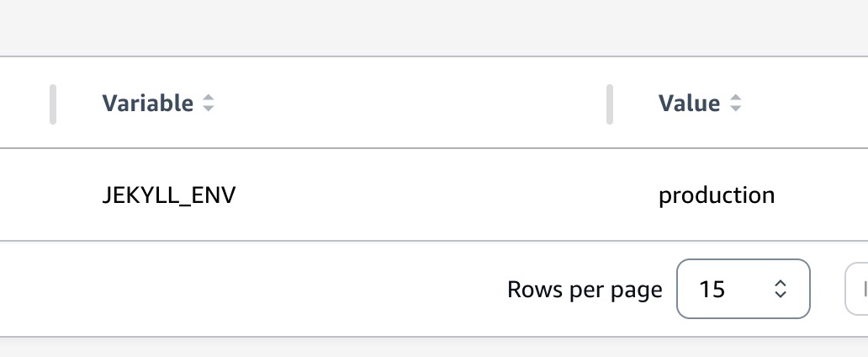
Task: Click the sort arrows icon beside Variable
Action: (208, 103)
